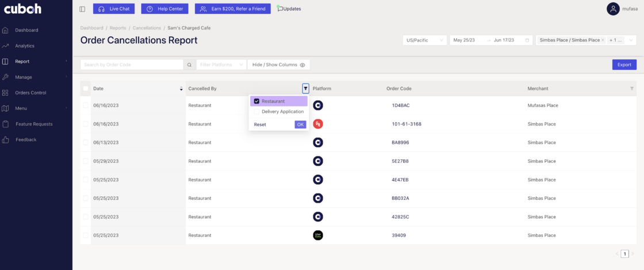Click the Merchant column filter icon
This screenshot has width=644, height=270.
(x=632, y=89)
